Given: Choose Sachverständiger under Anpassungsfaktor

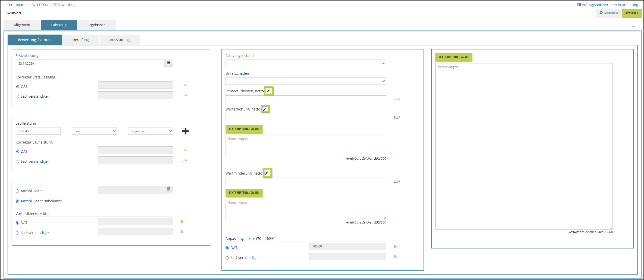Looking at the screenshot, I should pyautogui.click(x=227, y=258).
